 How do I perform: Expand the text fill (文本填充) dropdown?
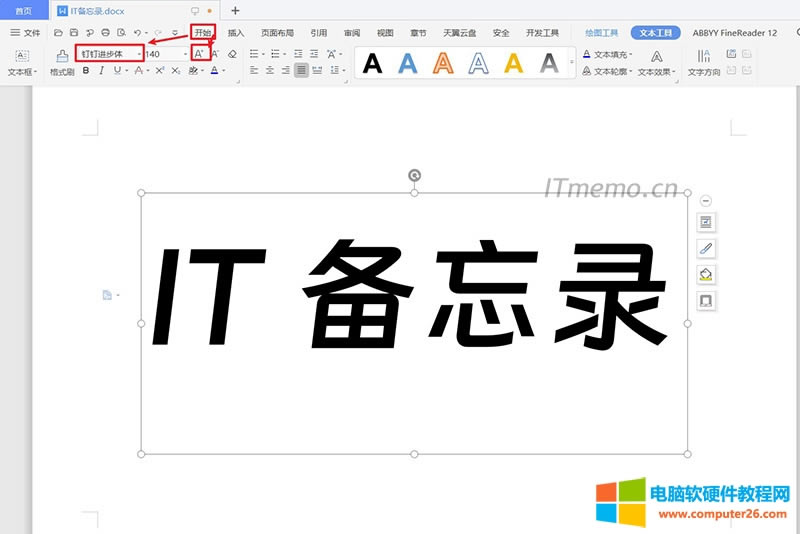[x=630, y=54]
